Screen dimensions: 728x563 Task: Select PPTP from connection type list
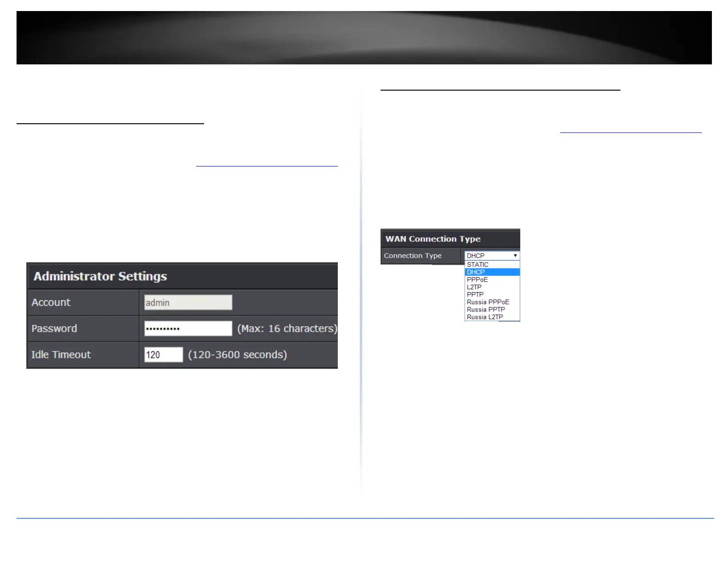coord(492,294)
